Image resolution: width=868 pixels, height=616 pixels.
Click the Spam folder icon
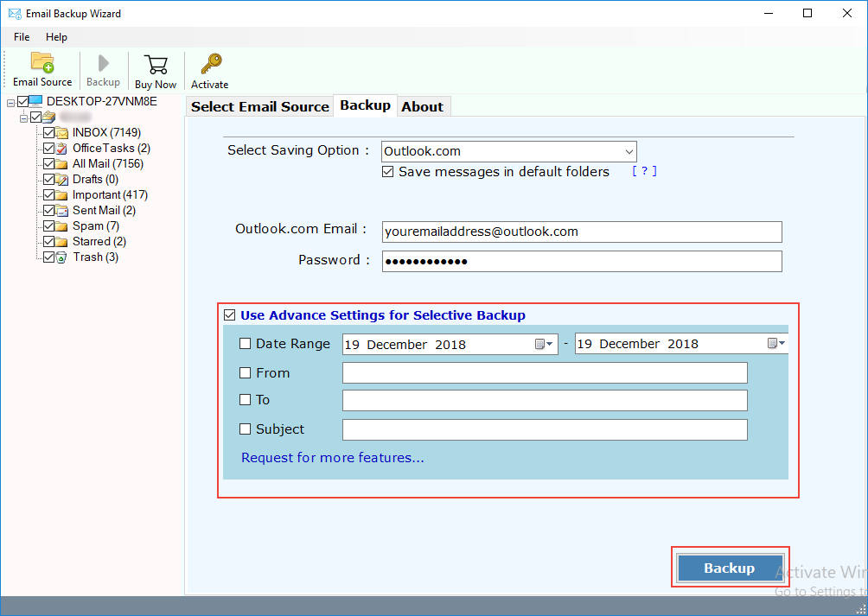pyautogui.click(x=61, y=225)
